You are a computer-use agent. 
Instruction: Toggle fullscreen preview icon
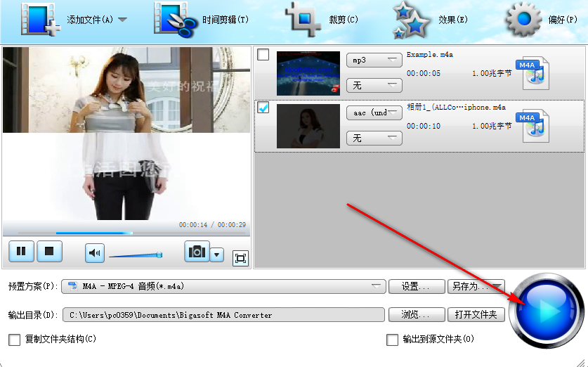(x=240, y=258)
